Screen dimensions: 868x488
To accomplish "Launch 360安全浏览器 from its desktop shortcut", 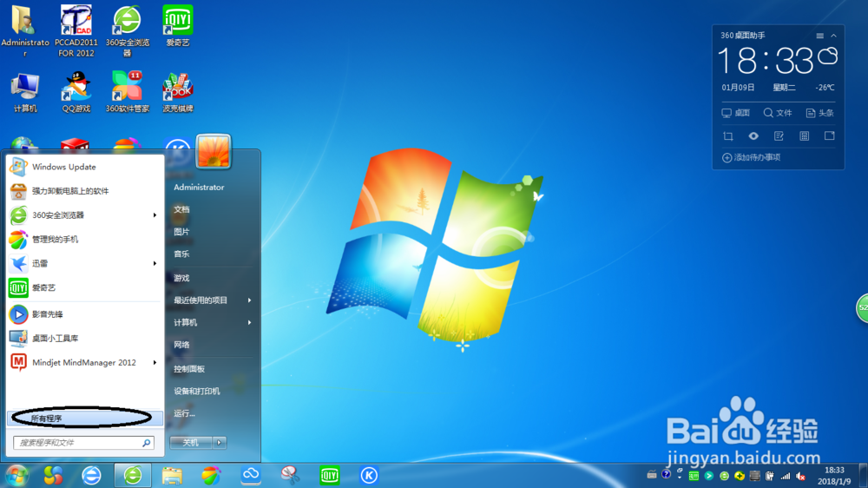I will [x=127, y=31].
